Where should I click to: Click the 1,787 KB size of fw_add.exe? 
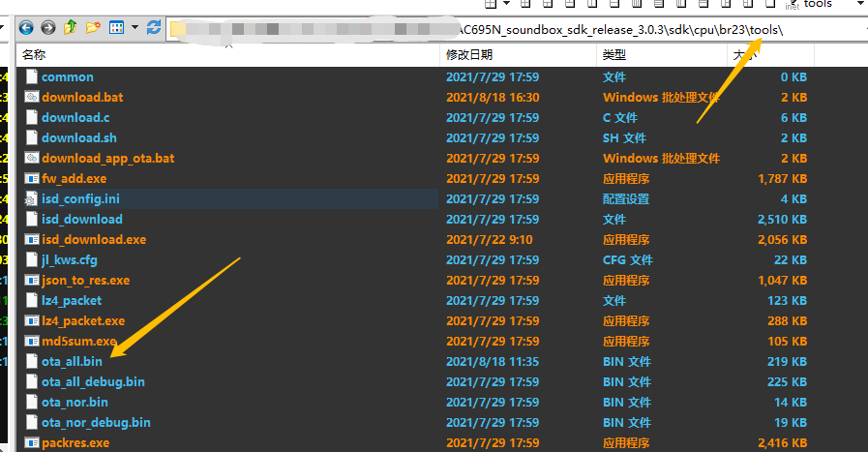click(x=782, y=178)
